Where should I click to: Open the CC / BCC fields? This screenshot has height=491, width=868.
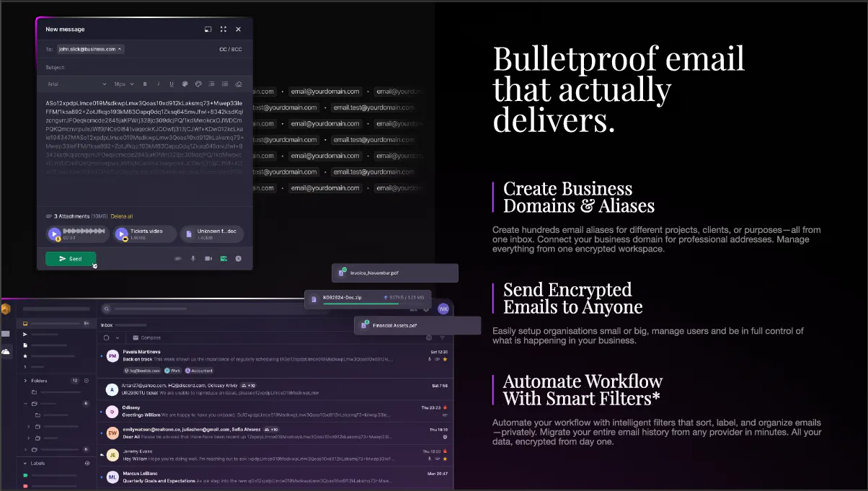[231, 49]
